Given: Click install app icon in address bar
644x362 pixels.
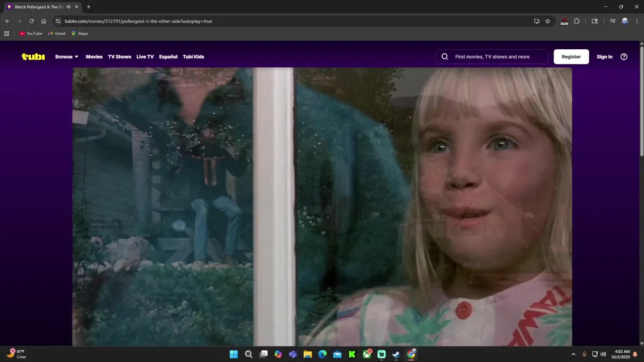Looking at the screenshot, I should [x=537, y=21].
